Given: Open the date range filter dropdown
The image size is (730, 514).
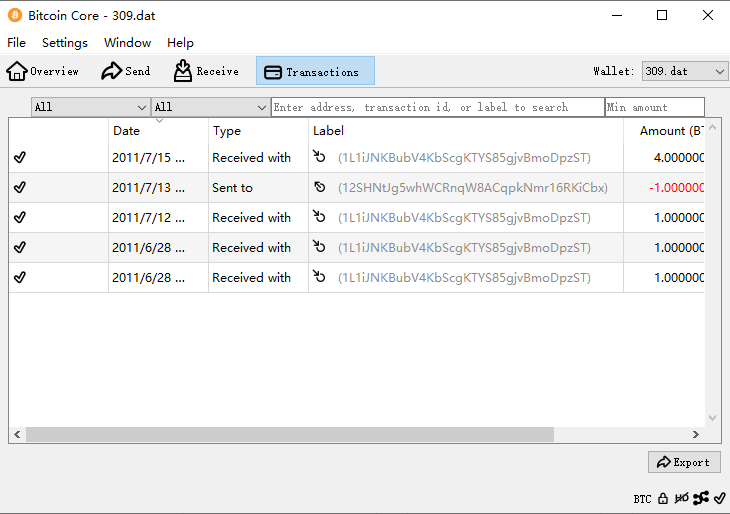Looking at the screenshot, I should [x=90, y=107].
